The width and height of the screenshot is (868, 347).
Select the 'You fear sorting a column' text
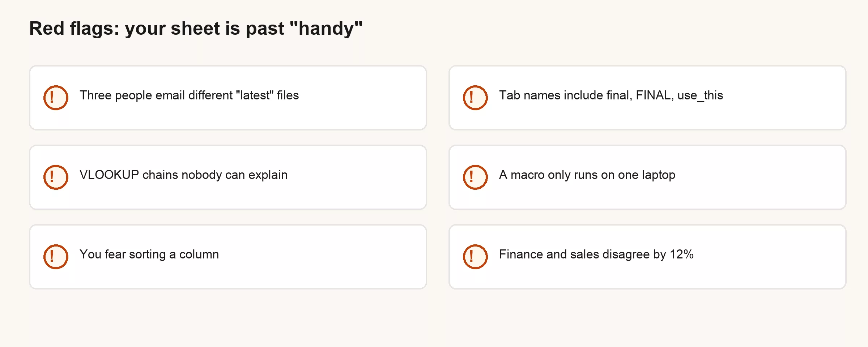[x=149, y=254]
